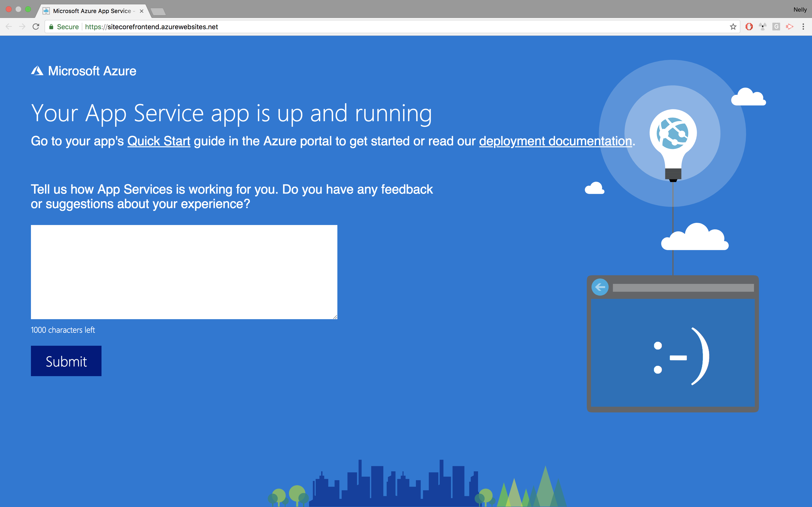Click the Microsoft Azure logo

click(x=84, y=71)
